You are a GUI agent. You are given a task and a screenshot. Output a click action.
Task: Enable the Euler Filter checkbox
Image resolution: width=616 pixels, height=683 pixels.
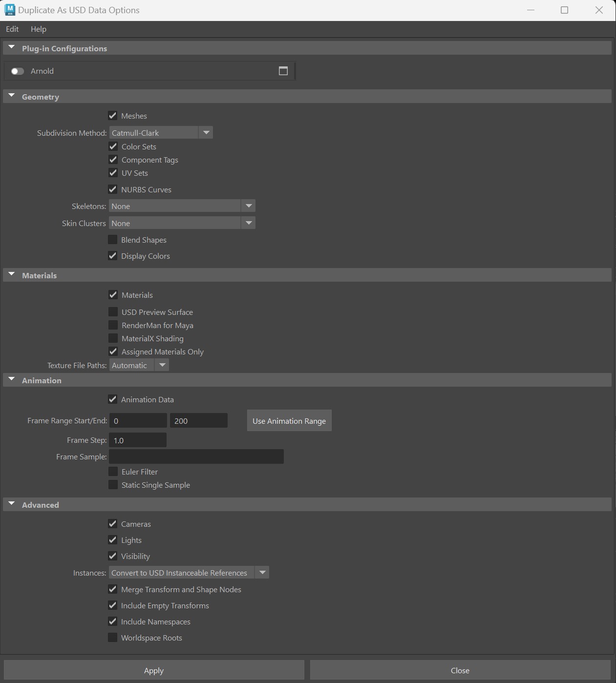pos(113,472)
